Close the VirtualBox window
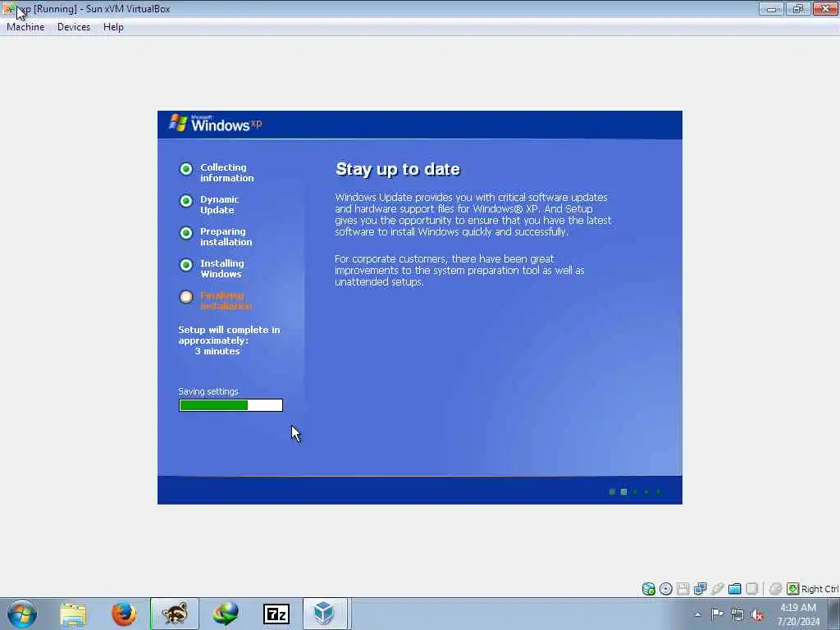Viewport: 840px width, 630px height. 825,8
